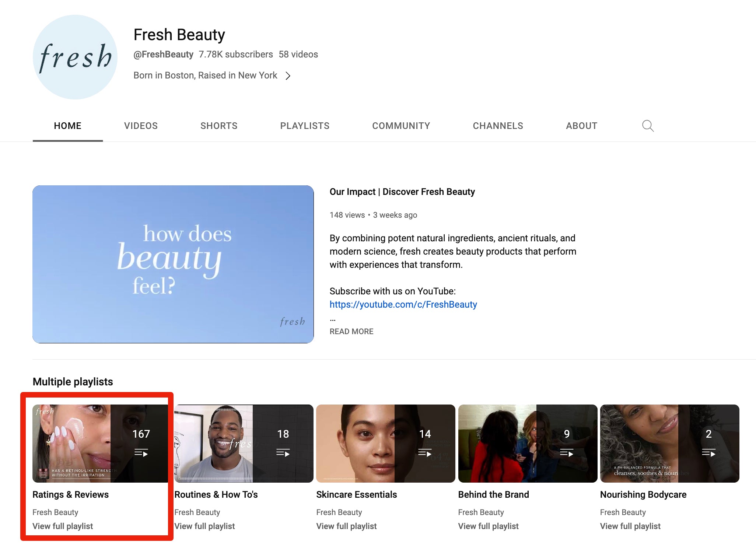Image resolution: width=756 pixels, height=546 pixels.
Task: Switch to the VIDEOS tab
Action: 140,125
